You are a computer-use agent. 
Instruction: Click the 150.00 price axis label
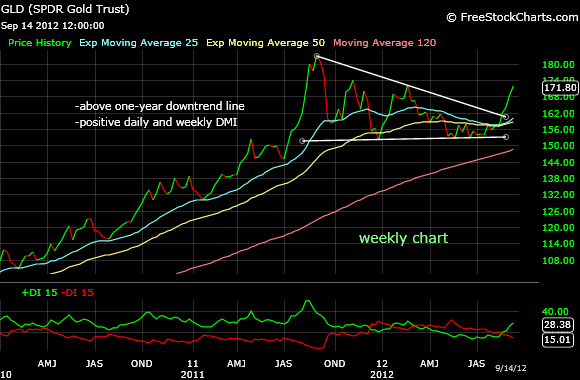(x=558, y=146)
